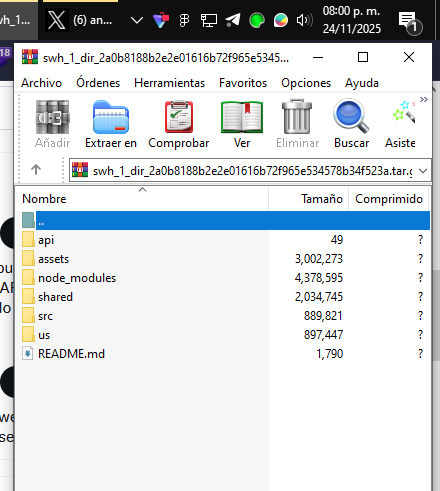Click size value 2,034,745
The width and height of the screenshot is (440, 491).
(x=319, y=297)
